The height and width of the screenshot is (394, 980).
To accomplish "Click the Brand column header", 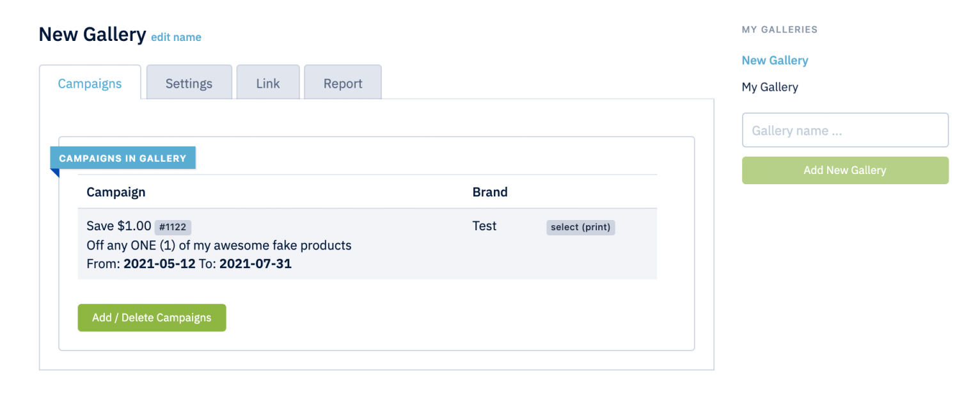I will pyautogui.click(x=489, y=192).
